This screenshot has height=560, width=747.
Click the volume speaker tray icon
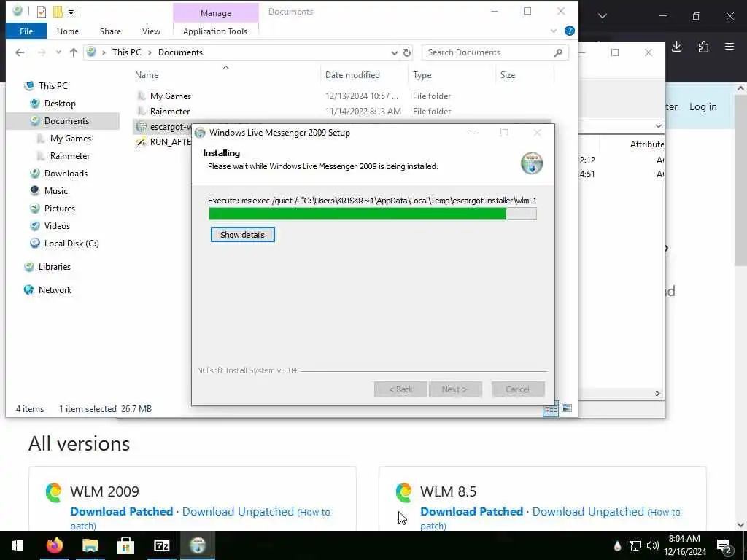pos(653,545)
